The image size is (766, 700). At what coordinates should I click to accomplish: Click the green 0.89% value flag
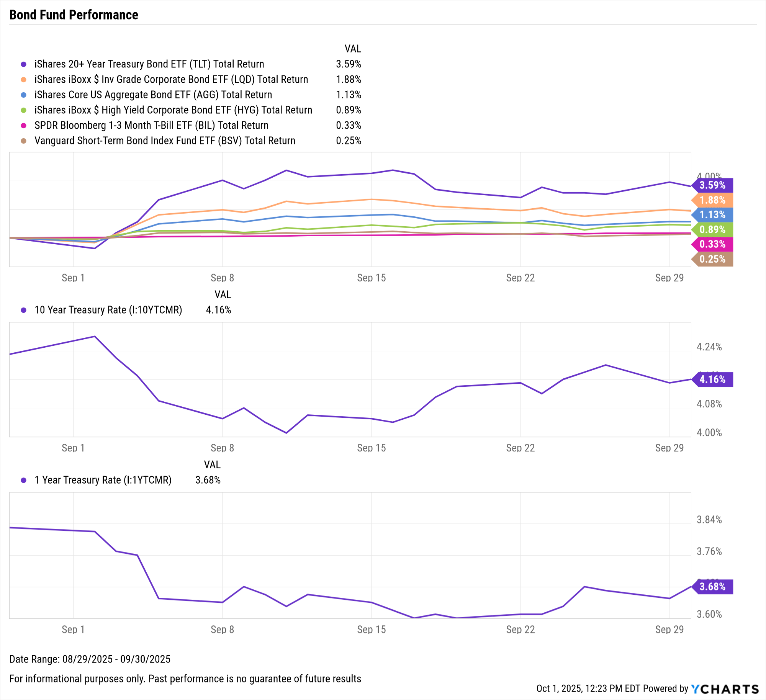712,230
